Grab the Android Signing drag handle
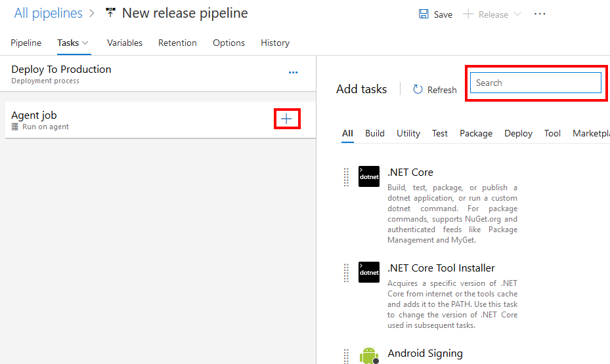This screenshot has height=364, width=610. point(346,356)
